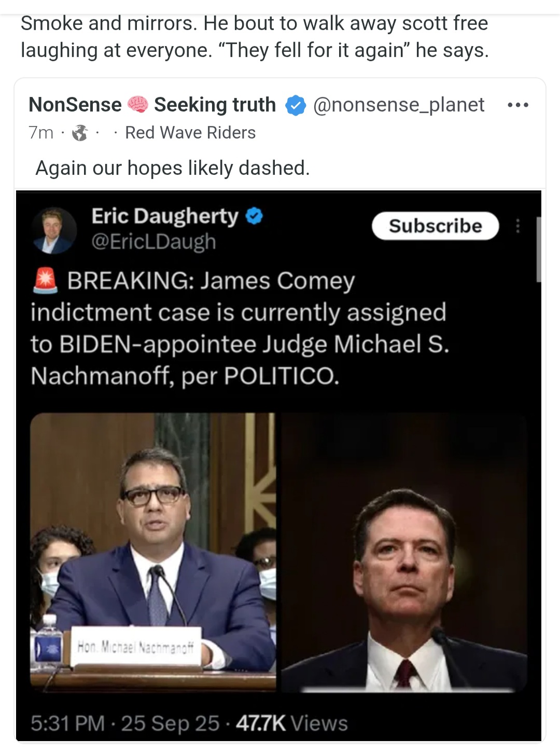This screenshot has width=560, height=753.
Task: Visit the @nonsense_planet handle
Action: [x=398, y=105]
